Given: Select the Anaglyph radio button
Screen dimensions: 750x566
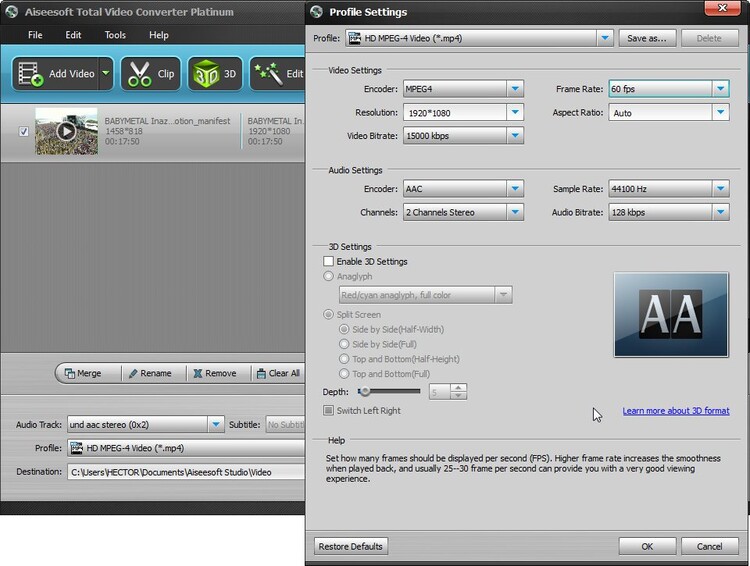Looking at the screenshot, I should pos(328,276).
